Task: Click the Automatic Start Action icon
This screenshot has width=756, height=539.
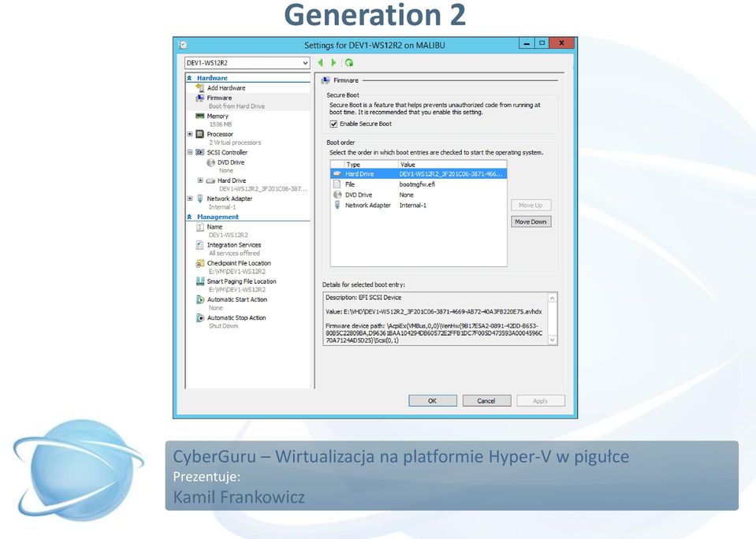Action: [200, 299]
